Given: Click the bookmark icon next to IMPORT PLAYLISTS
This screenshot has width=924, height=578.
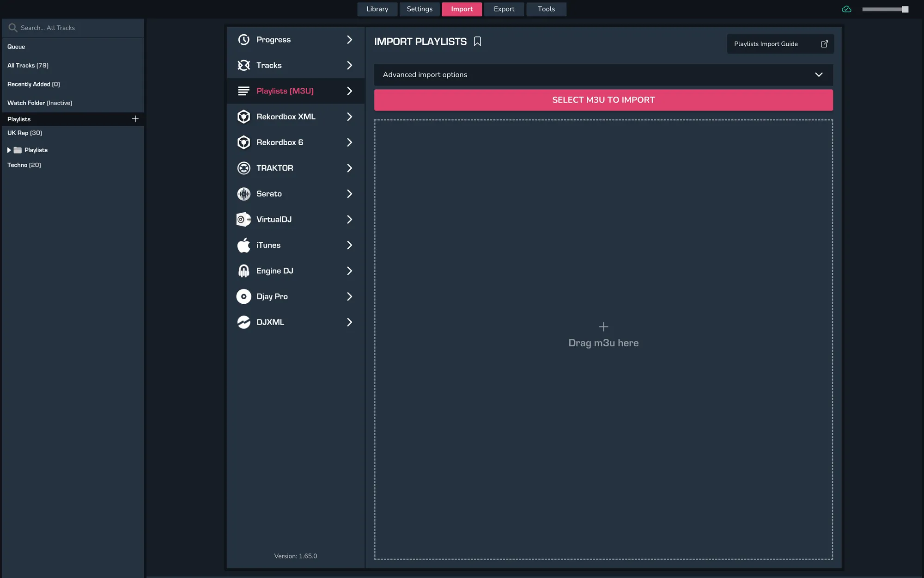Looking at the screenshot, I should coord(477,41).
